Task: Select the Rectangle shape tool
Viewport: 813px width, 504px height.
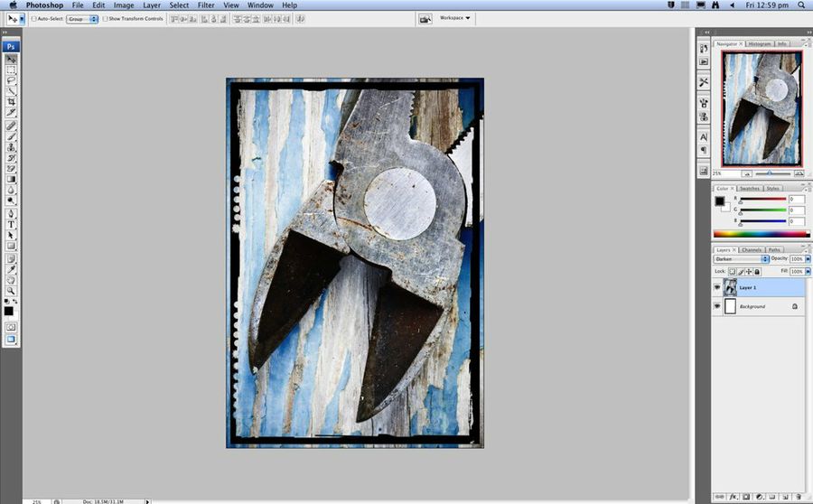Action: click(11, 246)
